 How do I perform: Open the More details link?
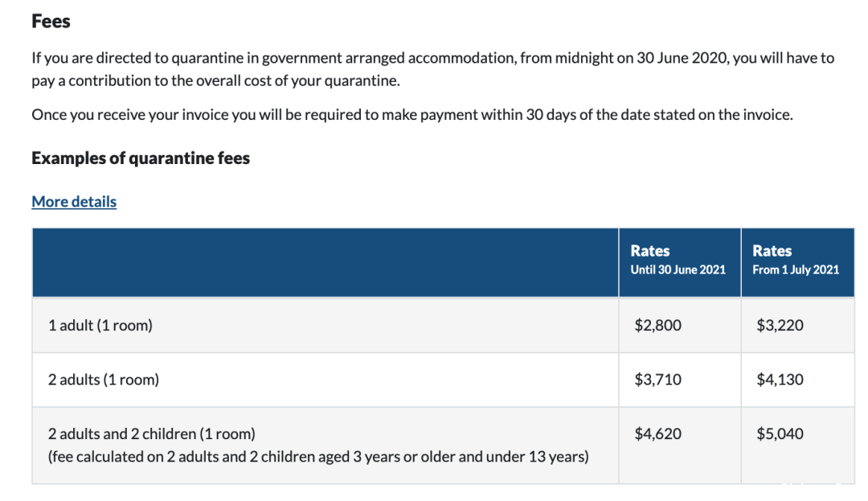pyautogui.click(x=74, y=202)
